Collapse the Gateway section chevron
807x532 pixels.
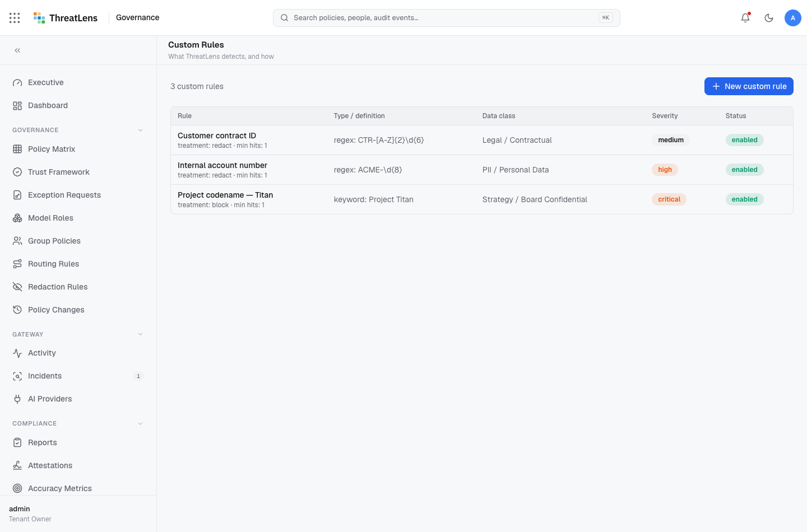[140, 334]
